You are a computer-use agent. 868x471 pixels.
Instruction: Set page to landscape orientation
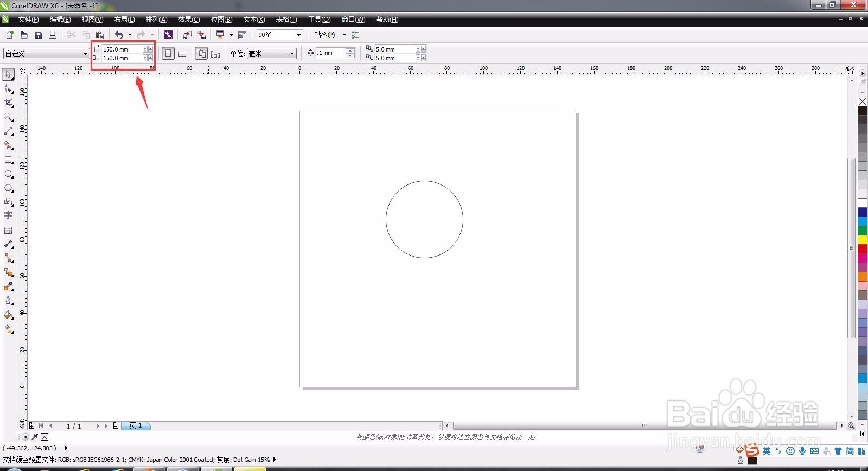pos(182,53)
